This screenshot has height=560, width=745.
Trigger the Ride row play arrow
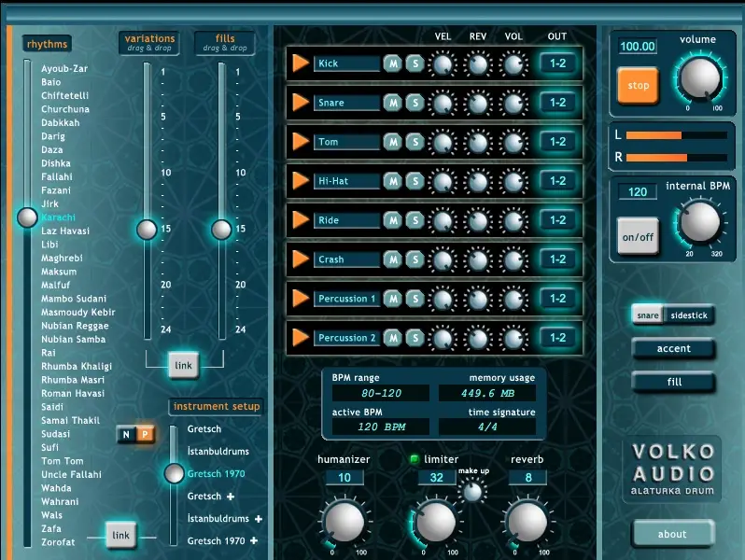coord(301,220)
